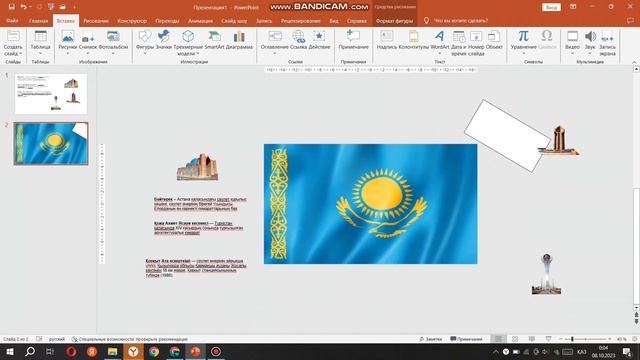The height and width of the screenshot is (360, 640).
Task: Select the mausoleum picture above the text
Action: (198, 167)
